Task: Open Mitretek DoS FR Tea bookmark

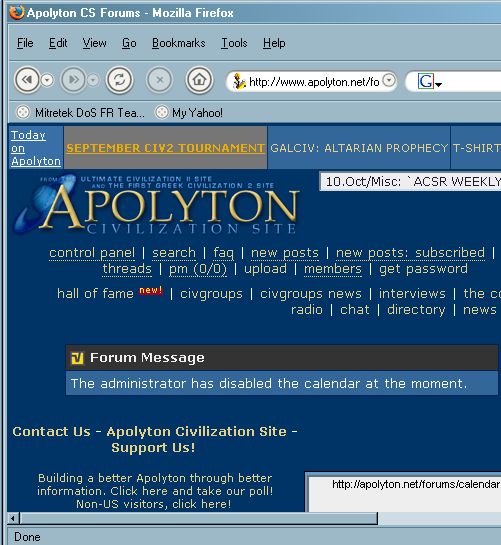Action: click(80, 113)
